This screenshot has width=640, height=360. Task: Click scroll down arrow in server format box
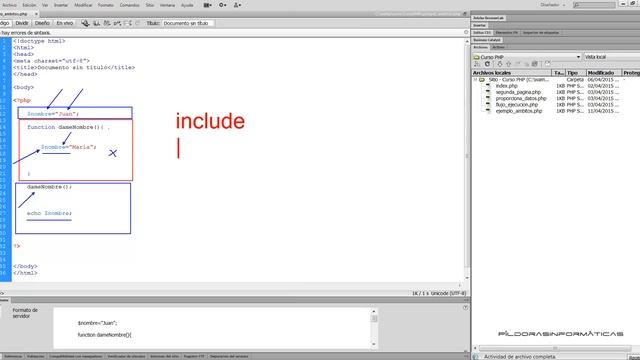[x=374, y=344]
